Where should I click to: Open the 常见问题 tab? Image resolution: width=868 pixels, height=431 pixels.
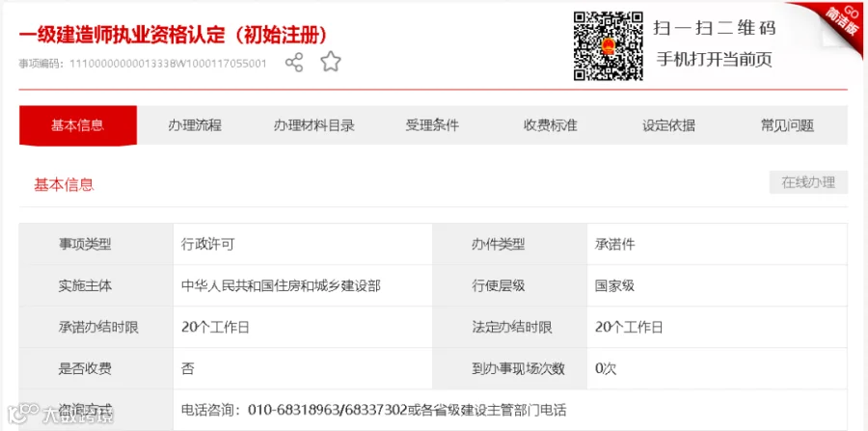click(x=787, y=125)
